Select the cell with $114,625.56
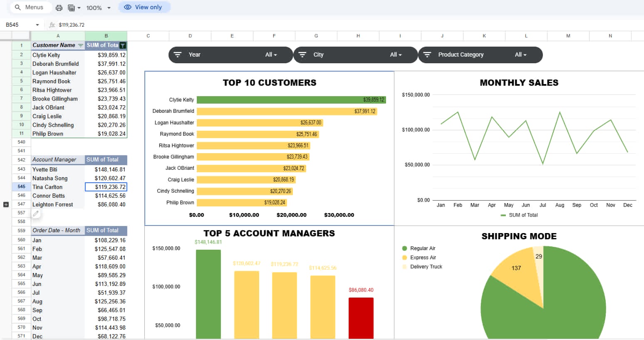Viewport: 644px width, 340px height. click(106, 196)
